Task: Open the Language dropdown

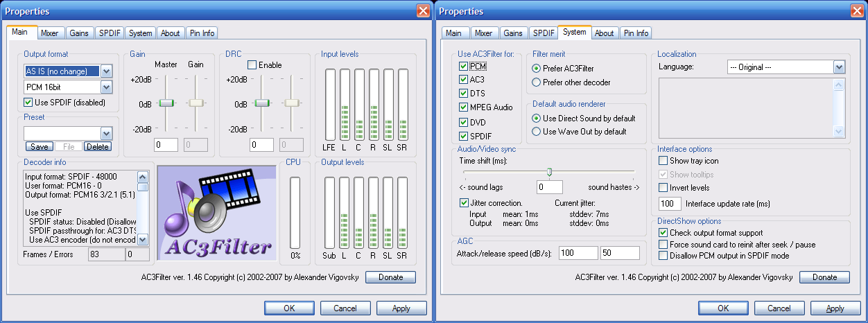Action: 839,67
